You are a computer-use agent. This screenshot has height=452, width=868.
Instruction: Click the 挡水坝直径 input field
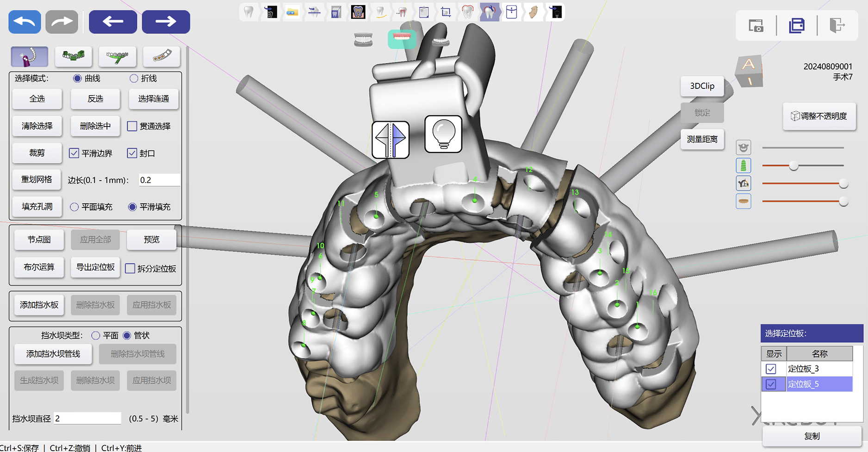[87, 418]
